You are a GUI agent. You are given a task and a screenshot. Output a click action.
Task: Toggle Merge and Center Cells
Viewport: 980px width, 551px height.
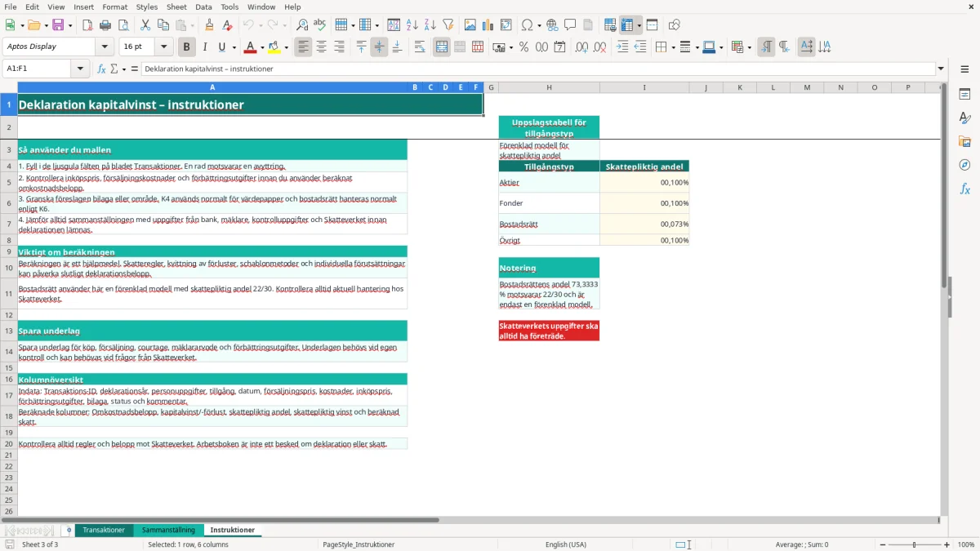coord(442,47)
